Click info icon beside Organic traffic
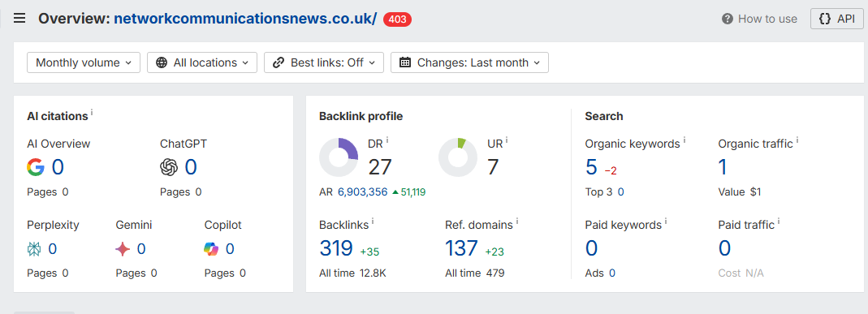This screenshot has width=868, height=314. (x=797, y=140)
